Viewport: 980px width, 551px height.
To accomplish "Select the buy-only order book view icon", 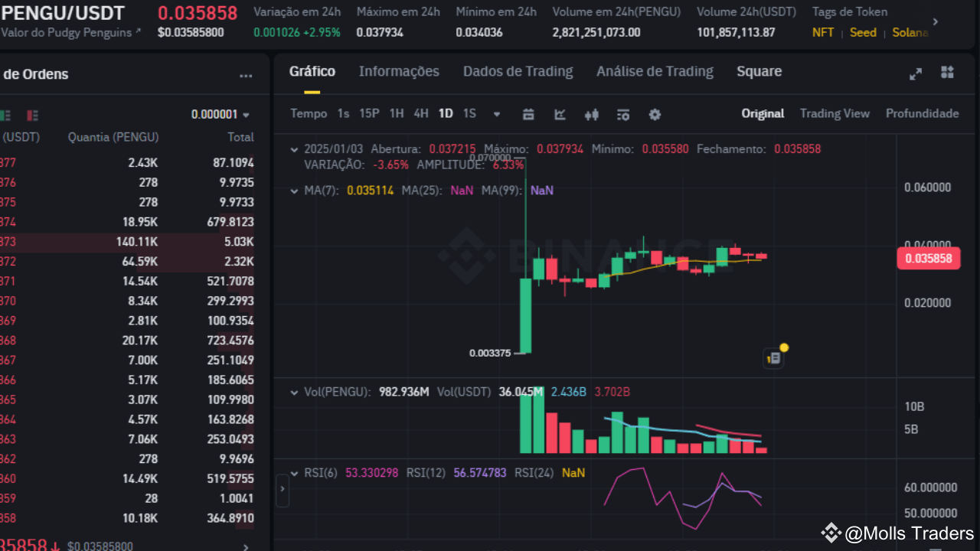I will pyautogui.click(x=6, y=113).
